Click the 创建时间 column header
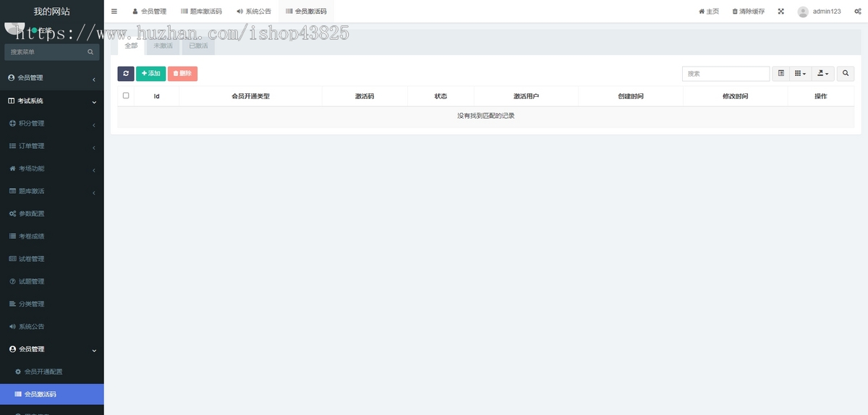 [631, 96]
